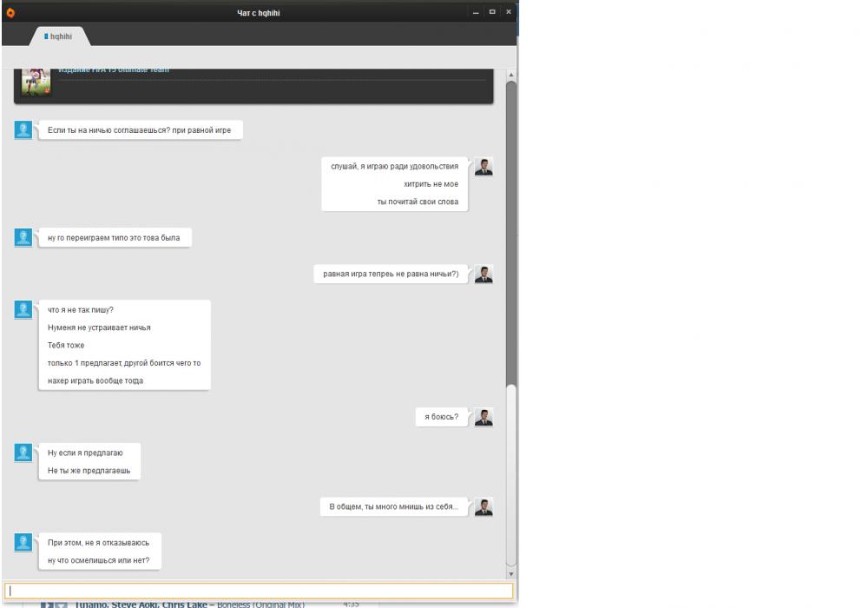Viewport: 868px width, 608px height.
Task: Click message 'ну что осмелишься или нет?'
Action: (x=99, y=560)
